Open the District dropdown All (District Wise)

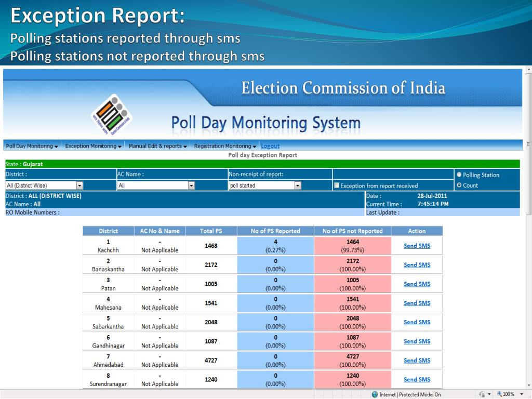45,185
